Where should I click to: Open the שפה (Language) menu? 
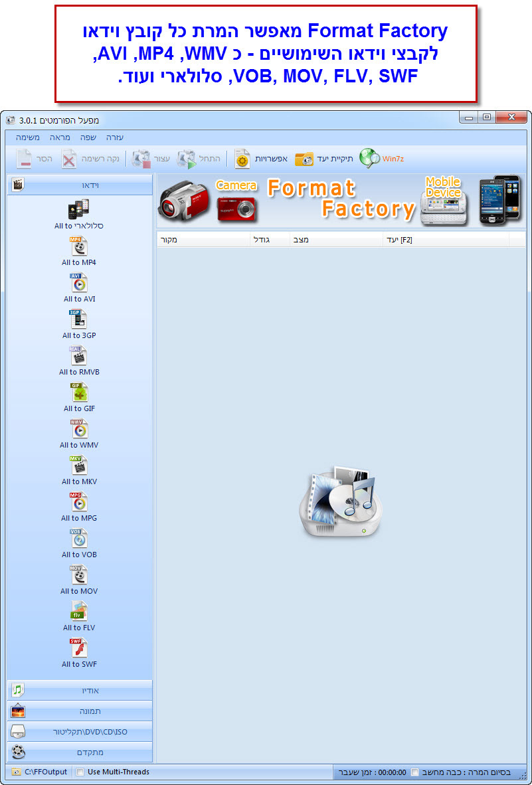coord(89,137)
